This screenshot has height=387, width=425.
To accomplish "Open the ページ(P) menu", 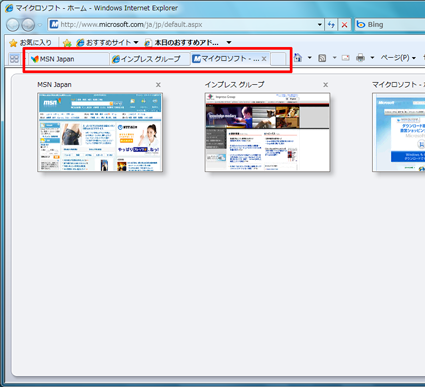I will [398, 58].
